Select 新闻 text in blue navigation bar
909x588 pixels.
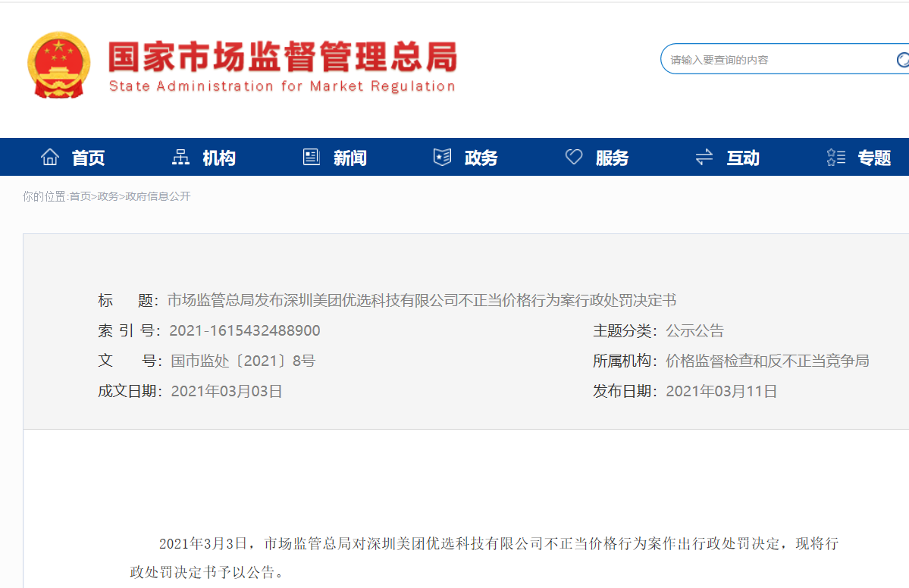tap(349, 158)
